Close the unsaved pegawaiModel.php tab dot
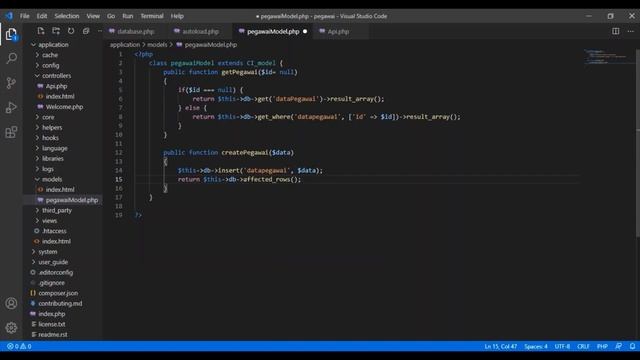 305,31
